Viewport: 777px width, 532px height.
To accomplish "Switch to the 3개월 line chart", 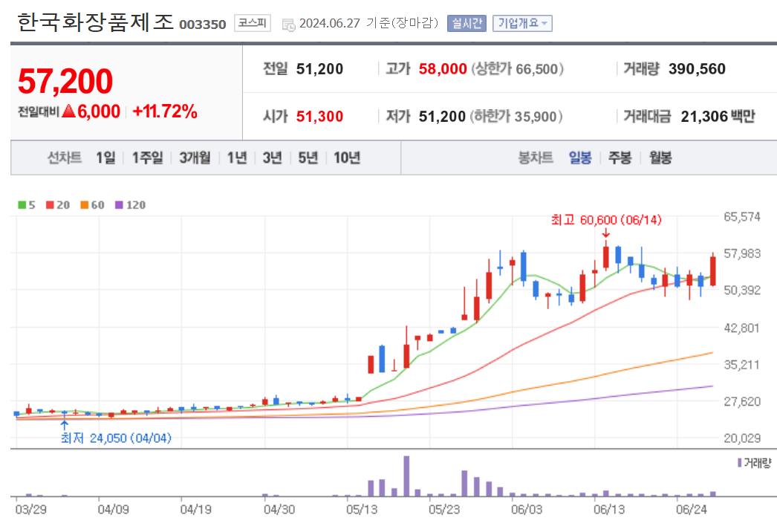I will click(195, 158).
